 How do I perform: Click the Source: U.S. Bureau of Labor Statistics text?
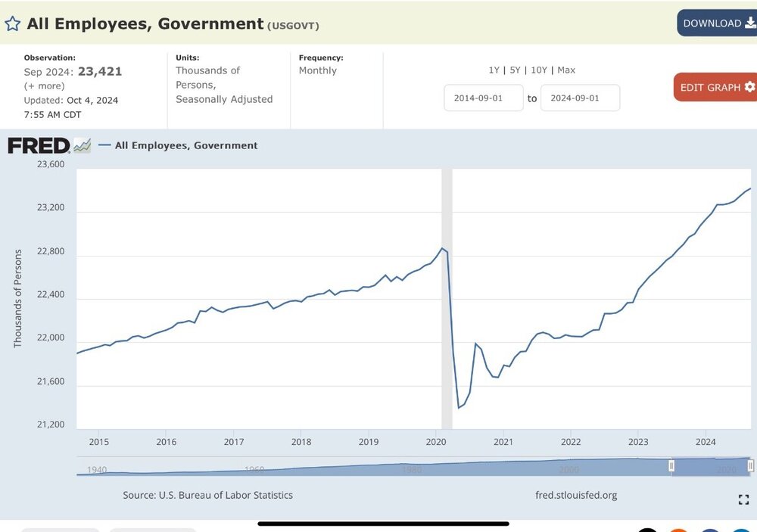pyautogui.click(x=207, y=495)
